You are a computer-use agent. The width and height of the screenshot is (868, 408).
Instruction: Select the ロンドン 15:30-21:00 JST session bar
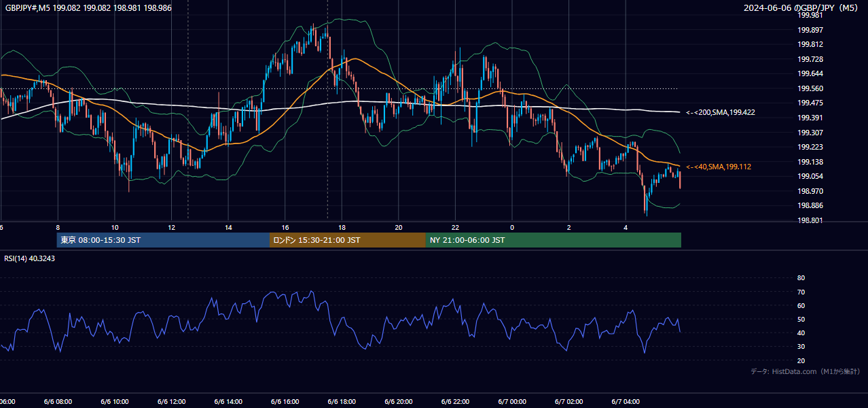coord(348,240)
